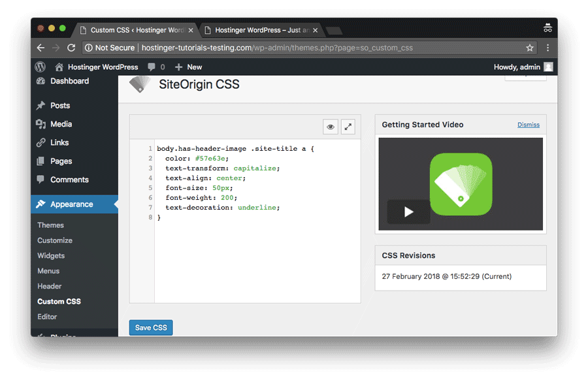
Task: Open the fullscreen editor expand icon
Action: point(348,127)
